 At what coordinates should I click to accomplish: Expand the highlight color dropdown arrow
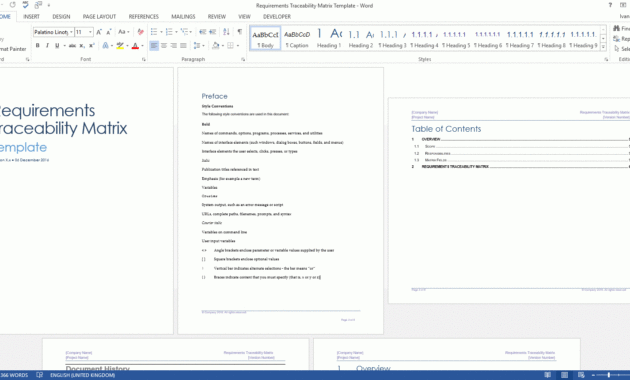tap(127, 45)
